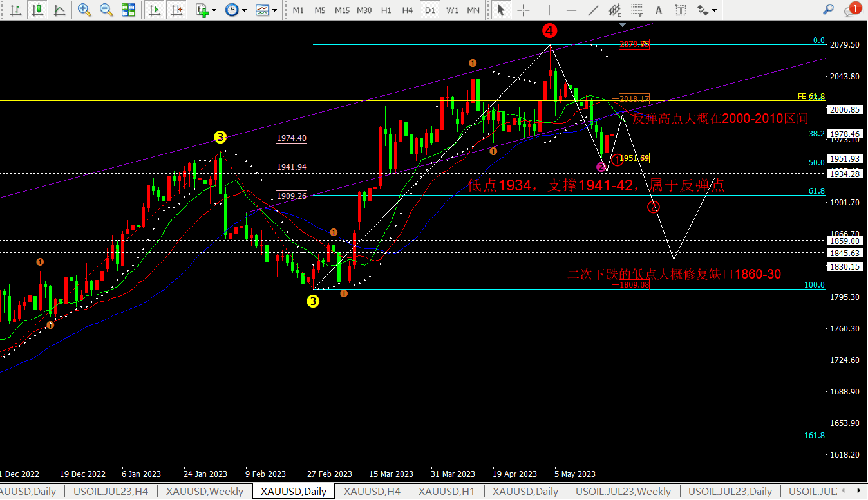Open the XAUUSD,Weekly chart tab
Viewport: 868px width, 500px height.
[x=205, y=492]
